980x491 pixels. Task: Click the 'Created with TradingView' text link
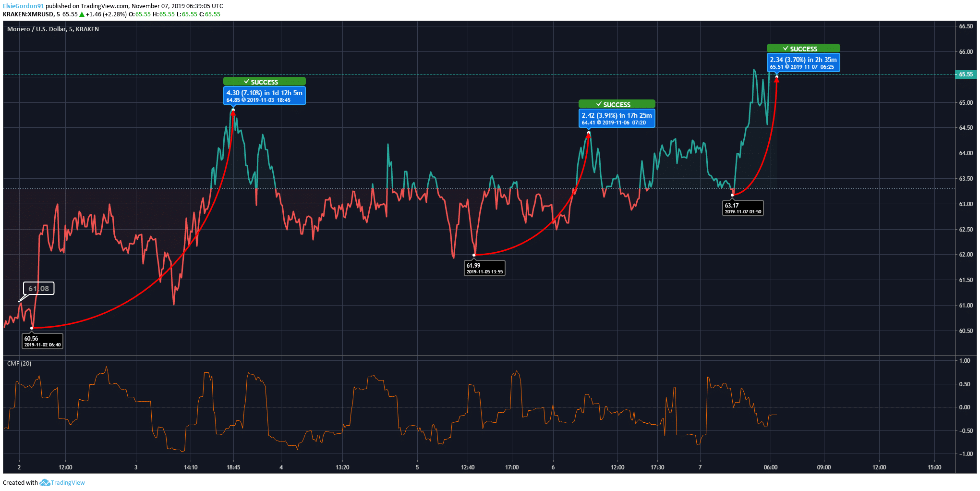(44, 482)
